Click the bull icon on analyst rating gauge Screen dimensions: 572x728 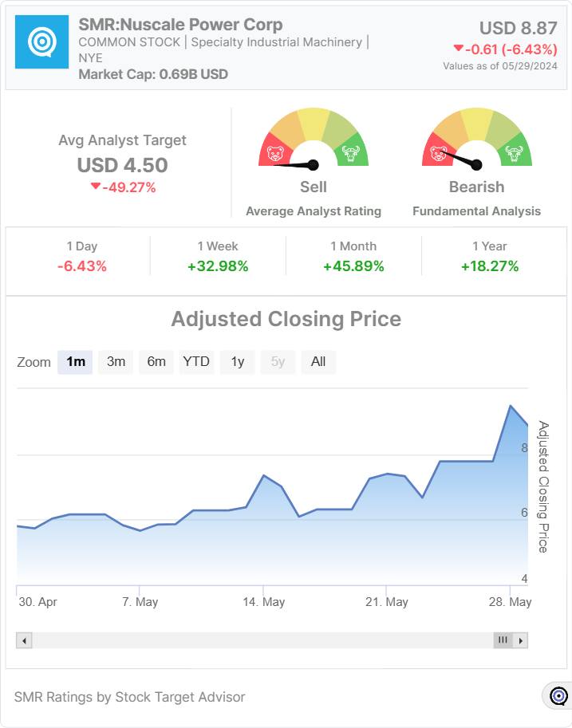coord(349,152)
